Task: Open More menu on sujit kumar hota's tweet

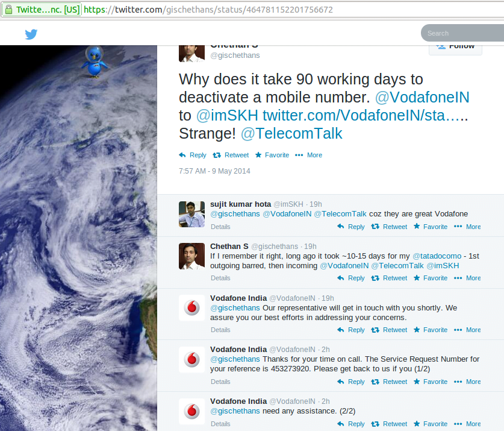Action: (x=467, y=227)
